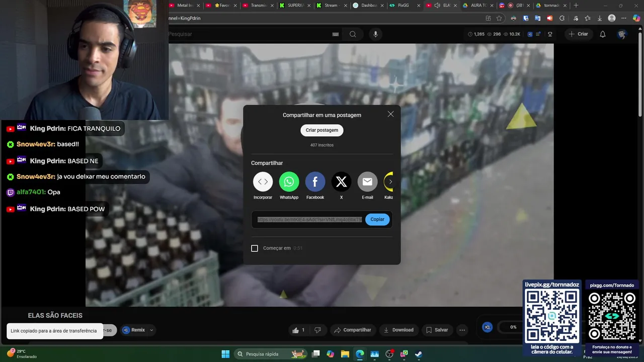Start voice search with the microphone
The height and width of the screenshot is (362, 644).
(375, 34)
